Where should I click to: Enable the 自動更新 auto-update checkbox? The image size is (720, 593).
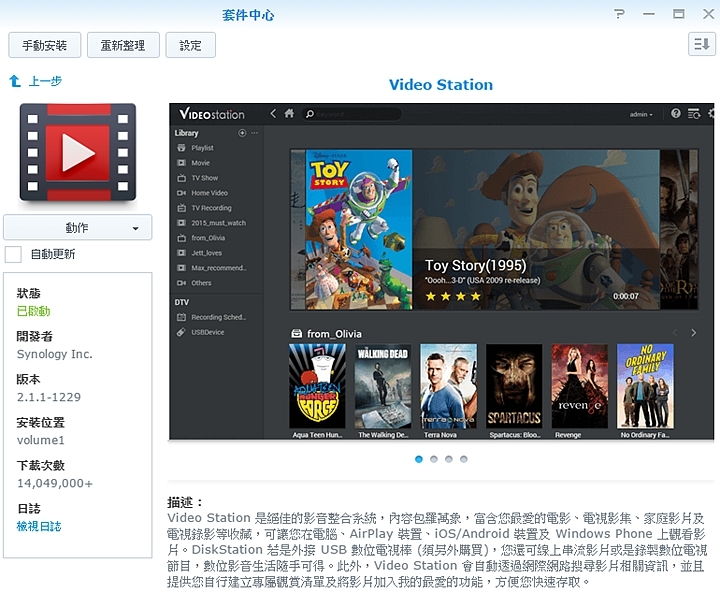13,254
